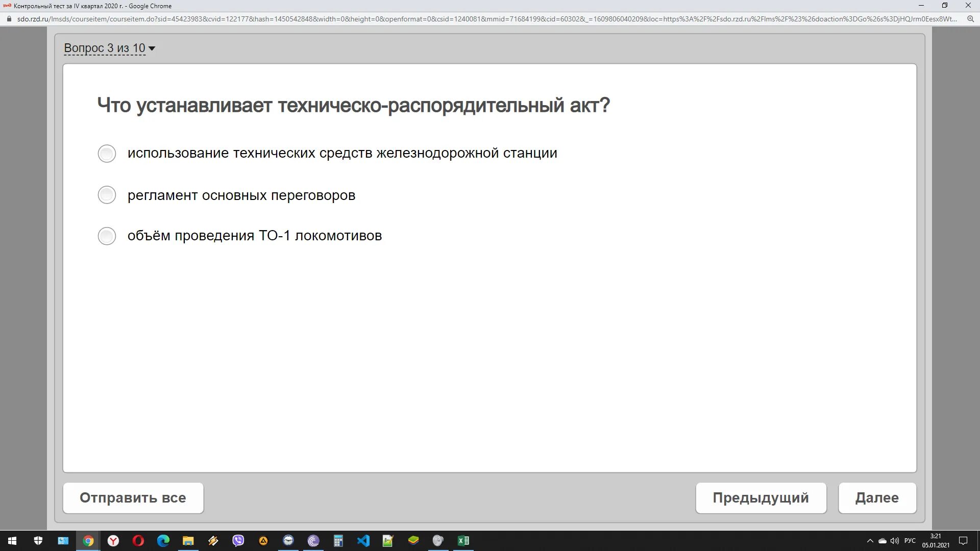
Task: Open Calculator from the taskbar
Action: (x=338, y=541)
